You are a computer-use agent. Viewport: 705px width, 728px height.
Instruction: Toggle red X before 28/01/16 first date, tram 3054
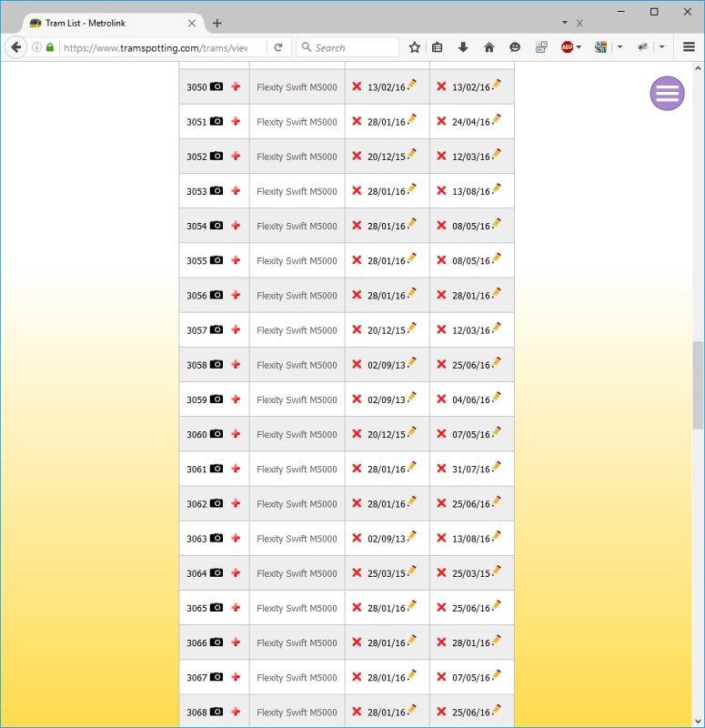[x=357, y=225]
